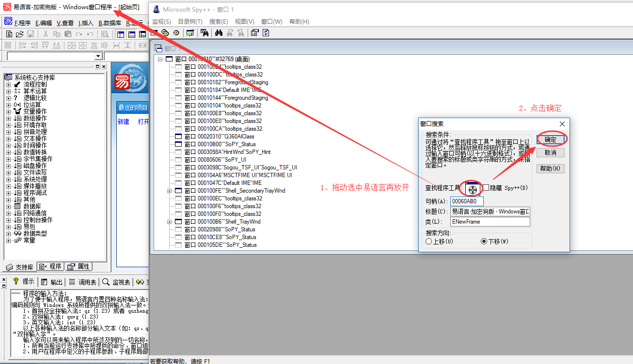The width and height of the screenshot is (633, 364).
Task: Open the 搜索(E) menu in Spy++
Action: [x=219, y=22]
